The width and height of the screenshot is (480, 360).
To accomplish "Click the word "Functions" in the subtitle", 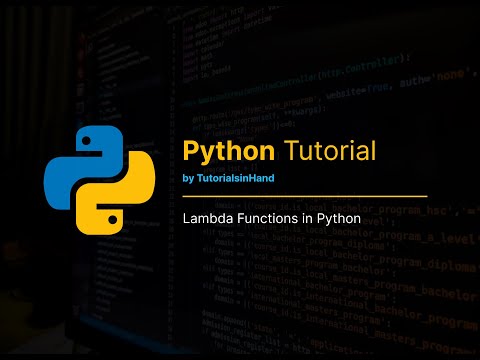I will click(268, 219).
